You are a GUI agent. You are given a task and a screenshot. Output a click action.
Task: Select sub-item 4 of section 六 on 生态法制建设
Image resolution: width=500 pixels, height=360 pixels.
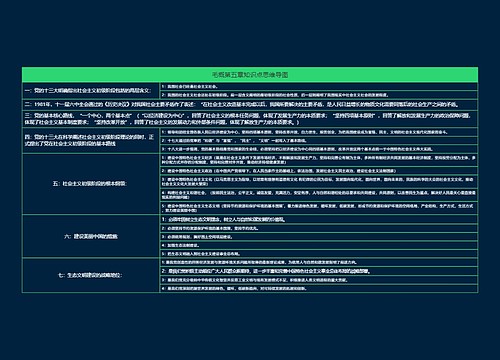(319, 245)
